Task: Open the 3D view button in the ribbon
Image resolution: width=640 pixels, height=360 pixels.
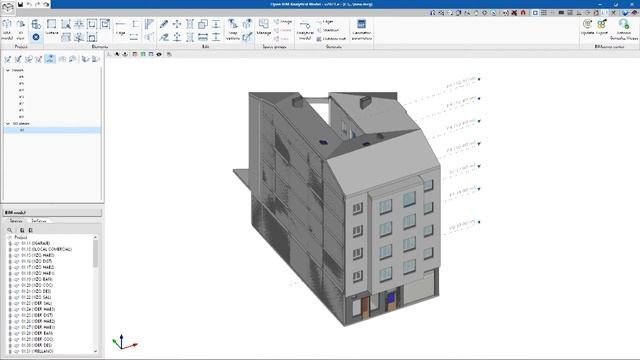Action: coord(20,29)
